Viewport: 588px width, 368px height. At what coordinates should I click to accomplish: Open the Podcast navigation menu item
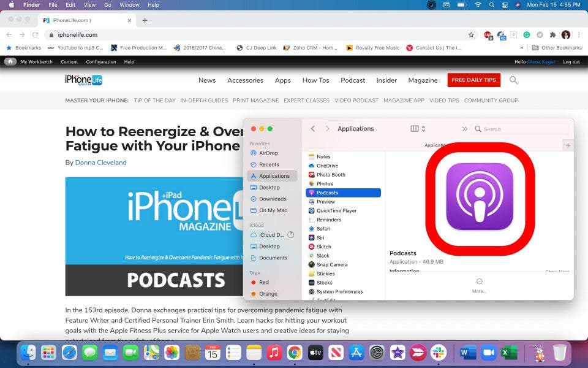[353, 80]
